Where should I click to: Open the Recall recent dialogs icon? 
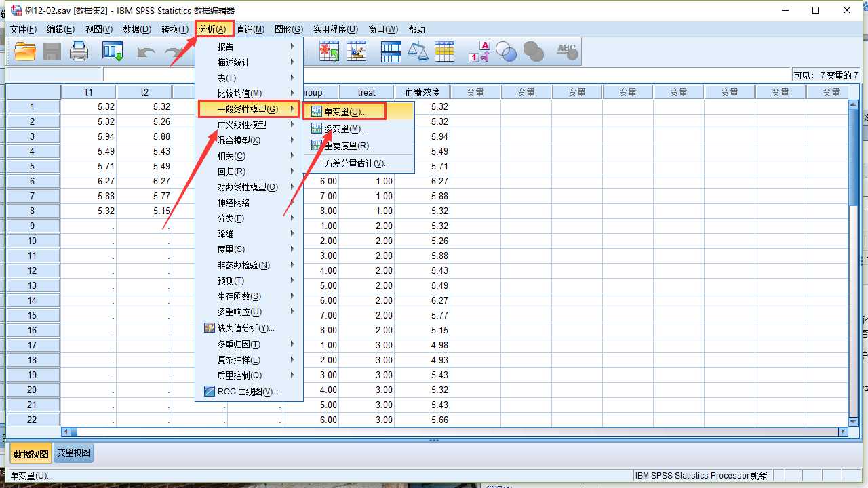(113, 52)
